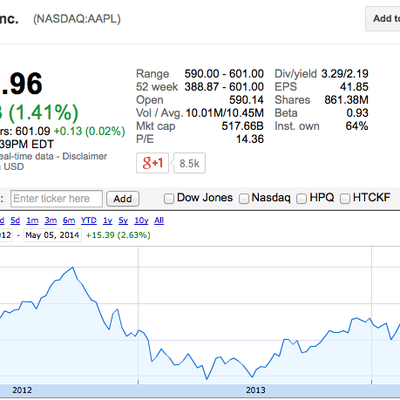
Task: Click the Mkt cap value 517.66B
Action: [243, 126]
